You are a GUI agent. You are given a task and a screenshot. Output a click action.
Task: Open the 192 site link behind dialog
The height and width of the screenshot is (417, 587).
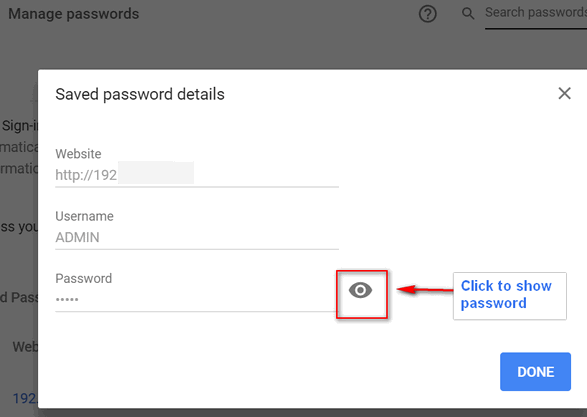25,398
